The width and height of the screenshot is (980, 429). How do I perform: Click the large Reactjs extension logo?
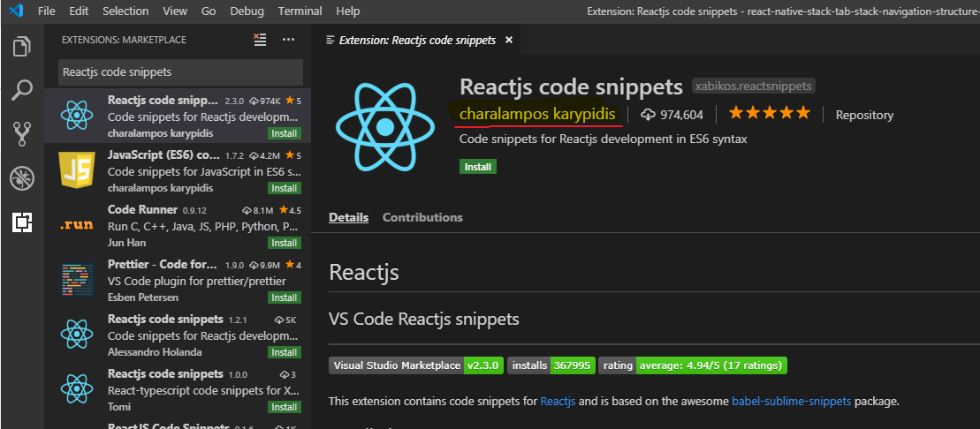(385, 127)
